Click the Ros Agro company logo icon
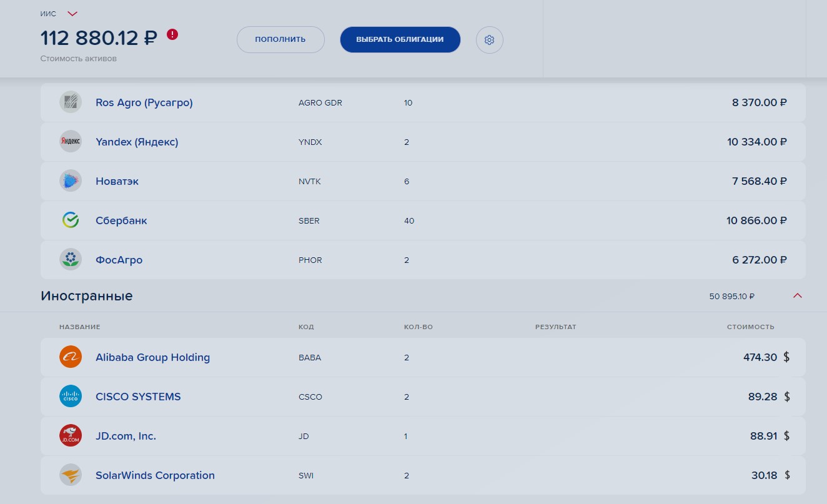Viewport: 827px width, 504px height. pyautogui.click(x=71, y=102)
